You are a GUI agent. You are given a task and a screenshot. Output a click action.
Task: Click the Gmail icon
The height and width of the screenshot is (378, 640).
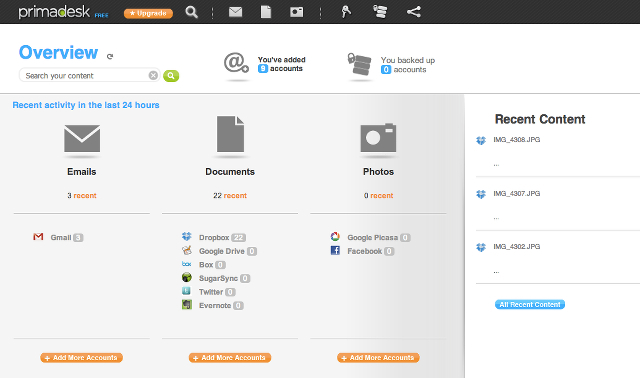(38, 237)
